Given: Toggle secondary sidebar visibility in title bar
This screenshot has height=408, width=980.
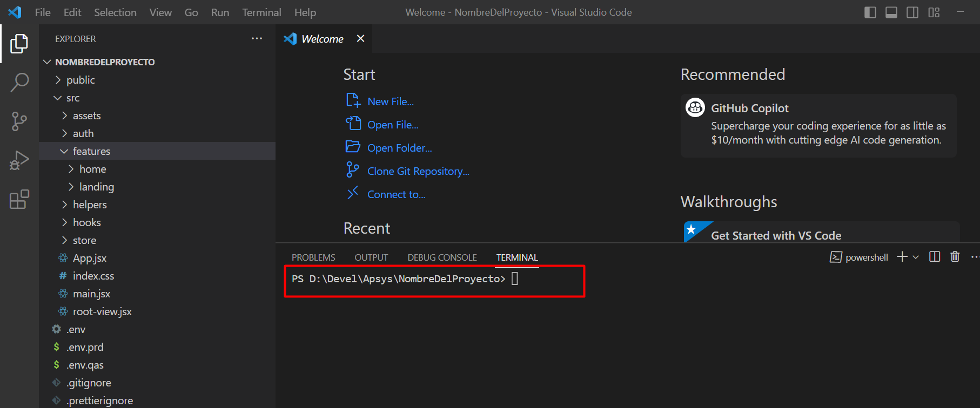Looking at the screenshot, I should pos(912,12).
